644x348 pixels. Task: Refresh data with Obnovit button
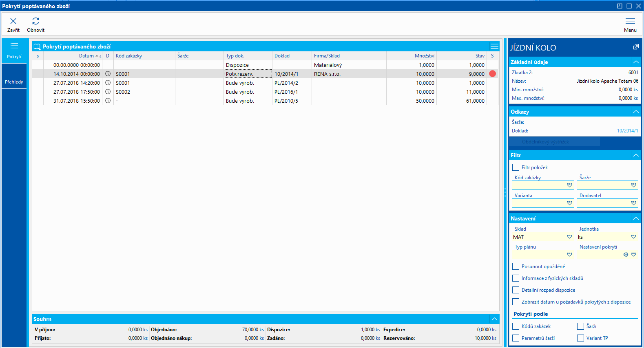pos(36,24)
